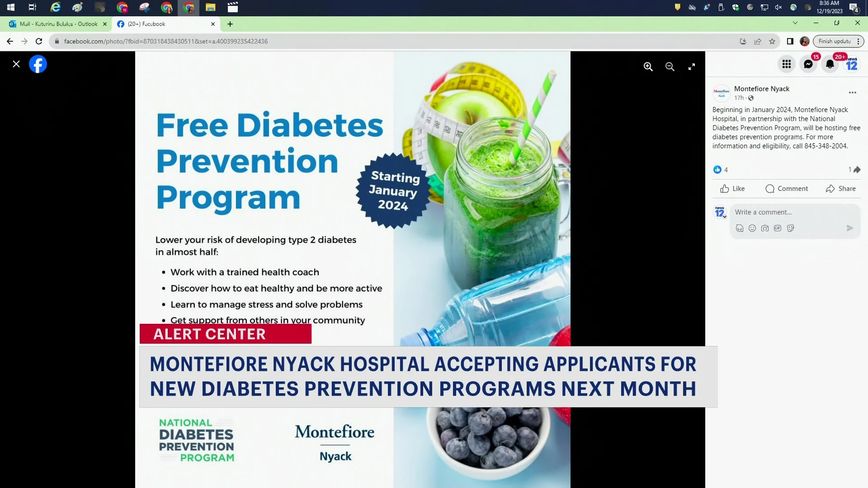Image resolution: width=868 pixels, height=488 pixels.
Task: Open the Facebook menu grid
Action: pyautogui.click(x=787, y=64)
